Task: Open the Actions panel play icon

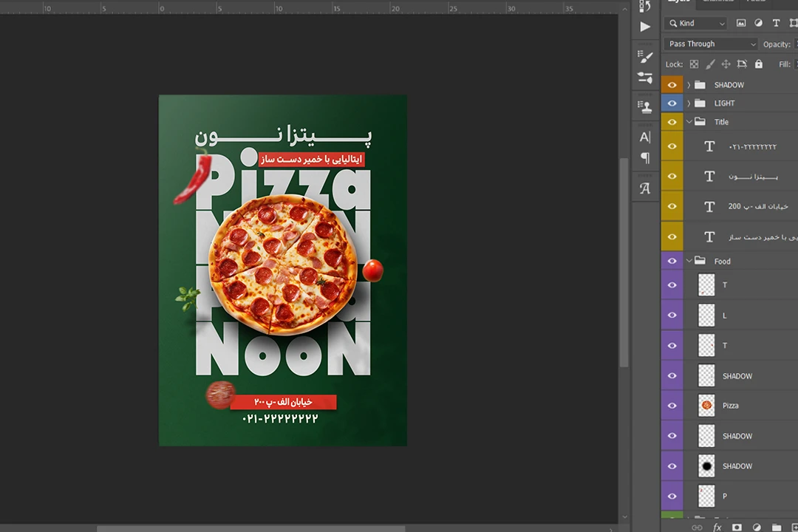Action: (x=645, y=27)
